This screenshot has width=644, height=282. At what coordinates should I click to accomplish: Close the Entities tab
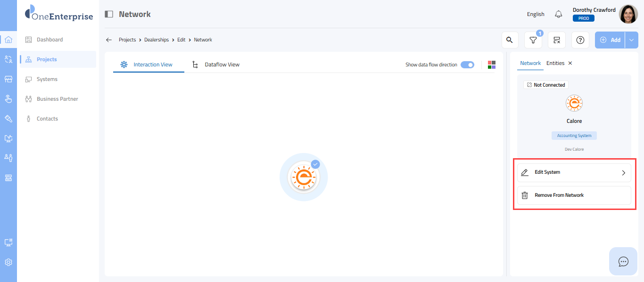(570, 63)
